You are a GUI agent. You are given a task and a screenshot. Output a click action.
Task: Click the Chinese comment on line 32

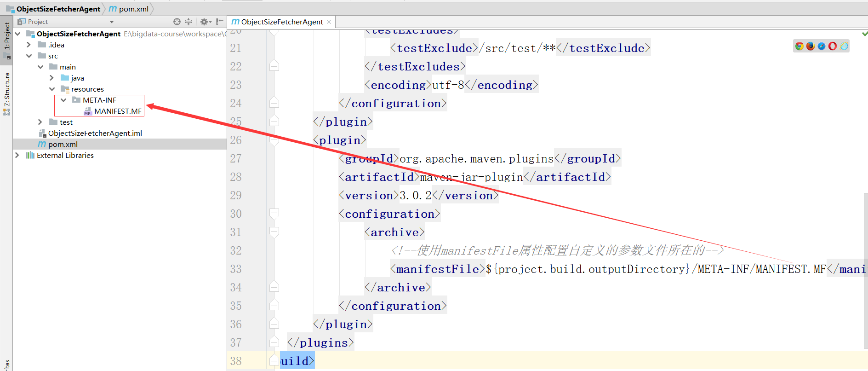pos(557,250)
